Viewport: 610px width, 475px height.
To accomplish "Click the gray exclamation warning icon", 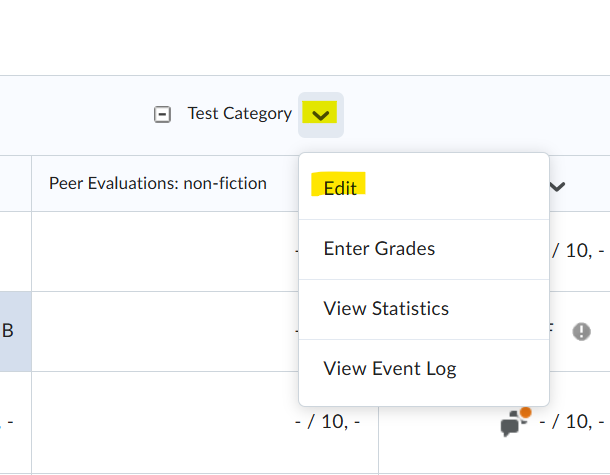I will (x=581, y=331).
